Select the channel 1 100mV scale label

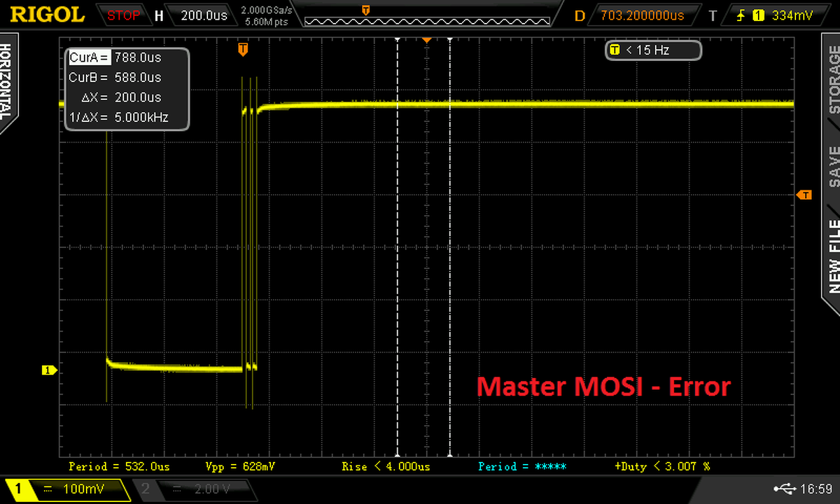pyautogui.click(x=83, y=489)
